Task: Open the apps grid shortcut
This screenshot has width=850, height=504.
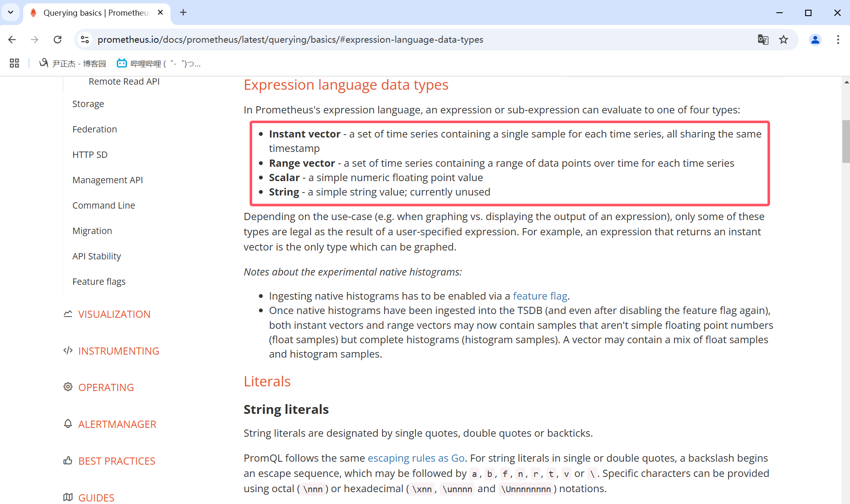Action: [x=14, y=63]
